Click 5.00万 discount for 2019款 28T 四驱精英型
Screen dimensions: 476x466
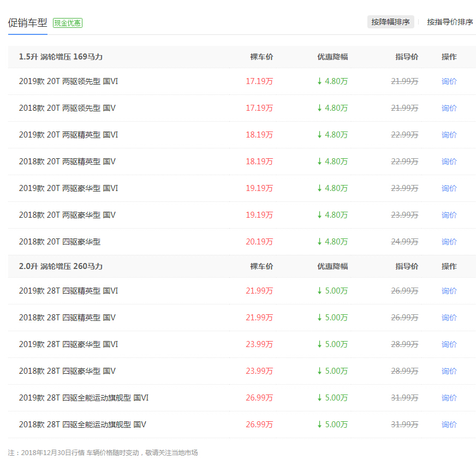click(x=332, y=291)
